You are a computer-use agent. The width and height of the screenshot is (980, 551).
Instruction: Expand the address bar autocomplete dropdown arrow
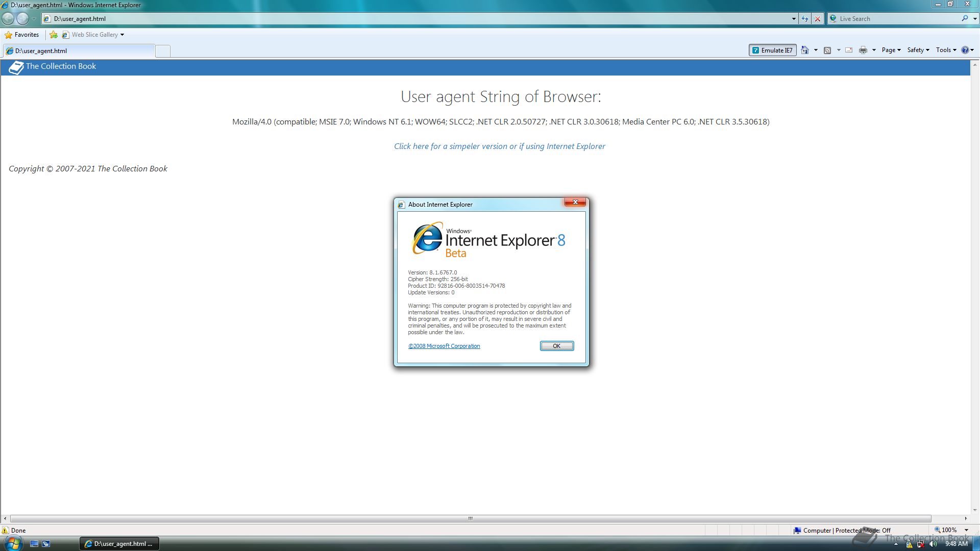794,19
